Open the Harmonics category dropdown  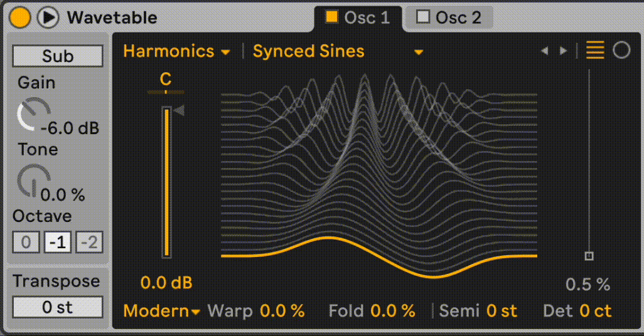click(176, 51)
